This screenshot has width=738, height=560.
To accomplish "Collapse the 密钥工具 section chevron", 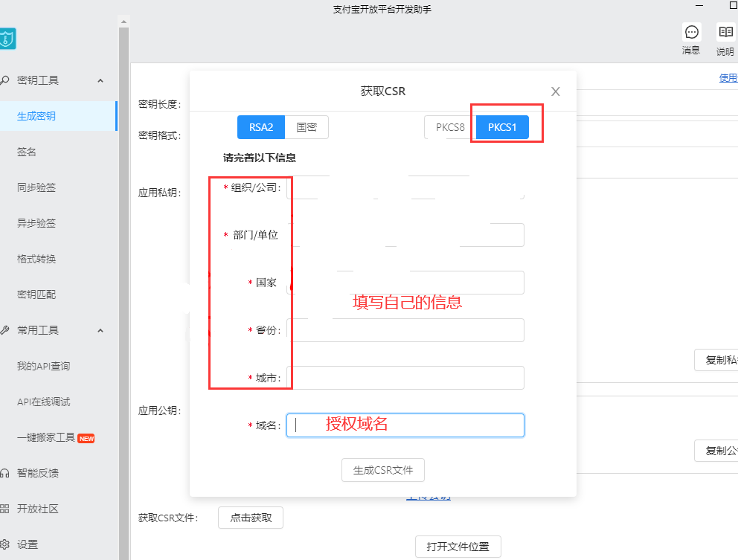I will 100,80.
